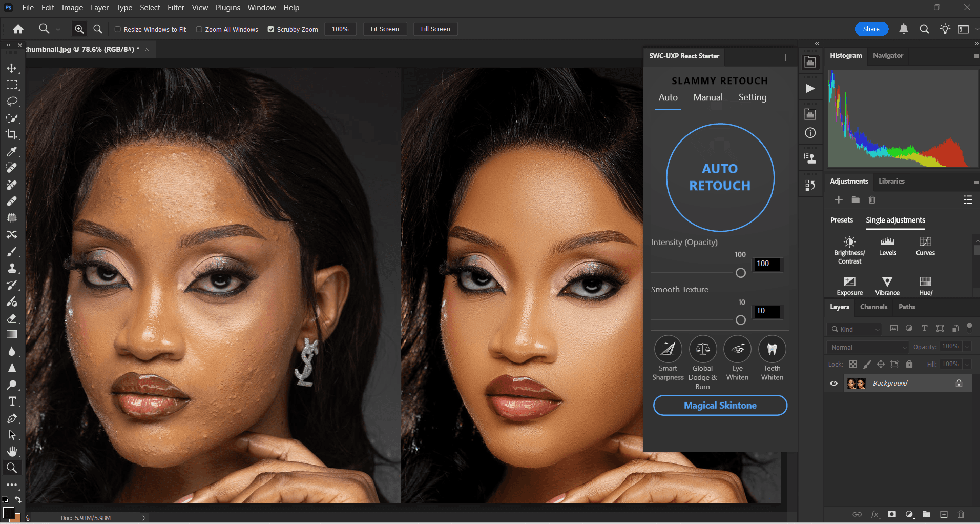Disable Scrubby Zoom checkbox

click(271, 29)
